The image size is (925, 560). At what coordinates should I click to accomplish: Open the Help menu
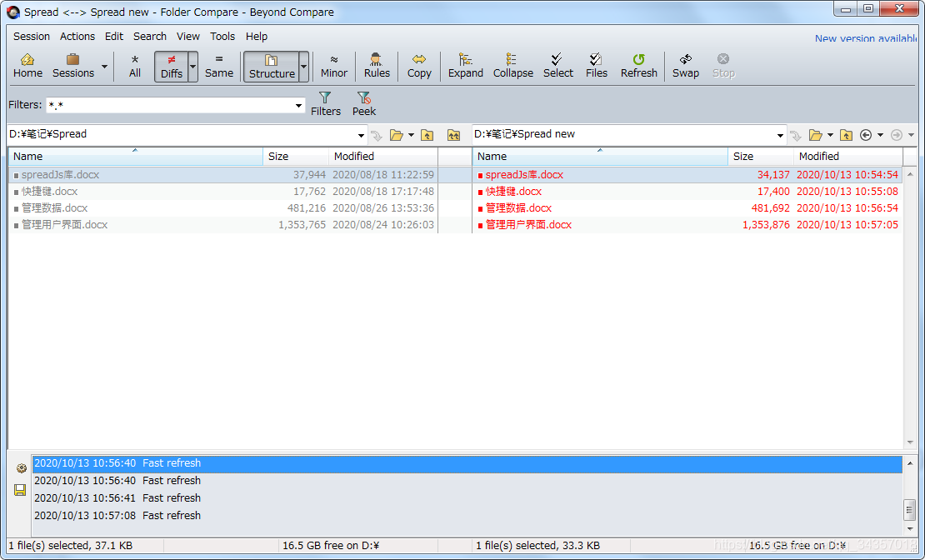pos(257,37)
